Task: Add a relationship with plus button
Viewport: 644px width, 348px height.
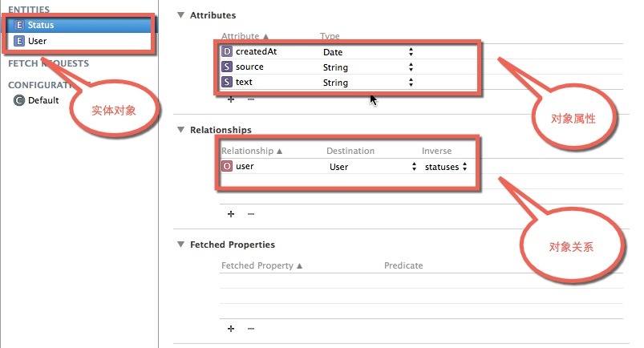Action: 231,214
